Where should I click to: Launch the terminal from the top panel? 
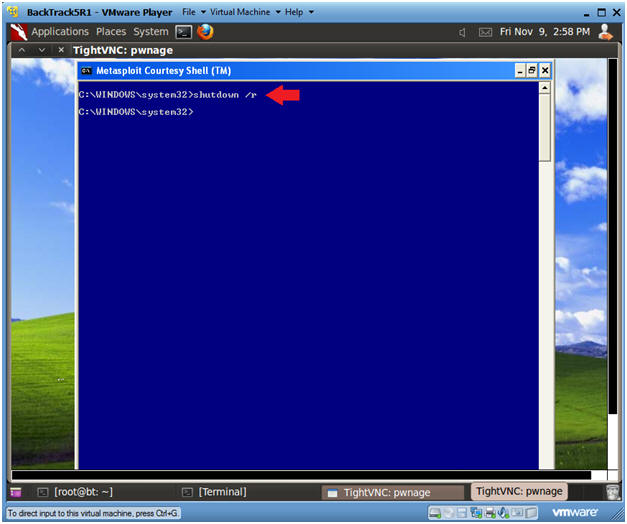tap(184, 32)
